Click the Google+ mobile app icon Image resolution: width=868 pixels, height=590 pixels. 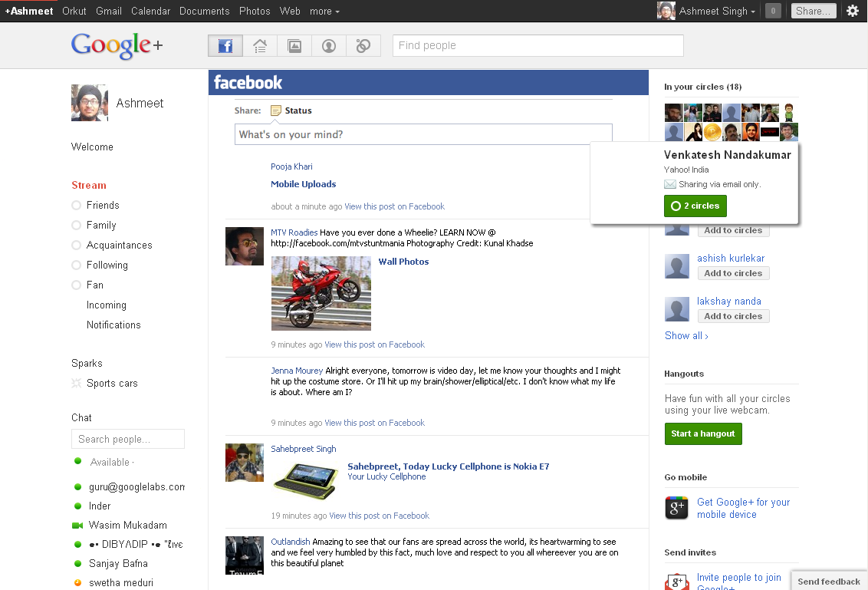(x=676, y=508)
